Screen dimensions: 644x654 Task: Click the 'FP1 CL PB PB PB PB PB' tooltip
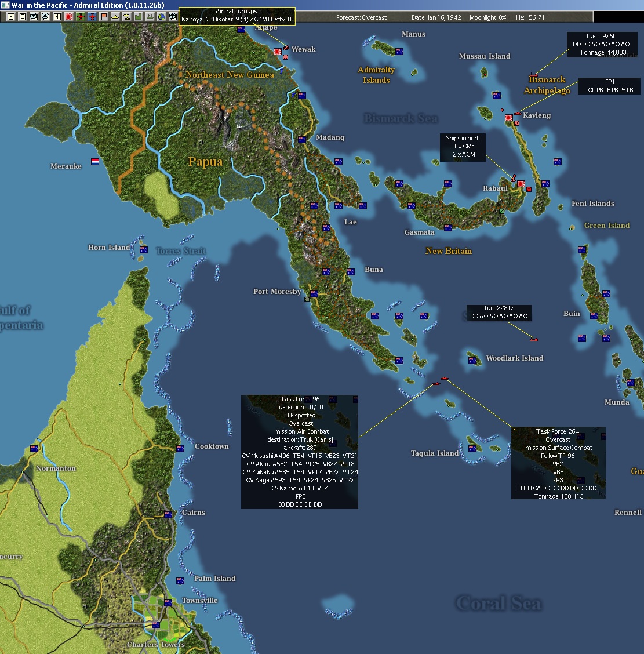(x=609, y=86)
